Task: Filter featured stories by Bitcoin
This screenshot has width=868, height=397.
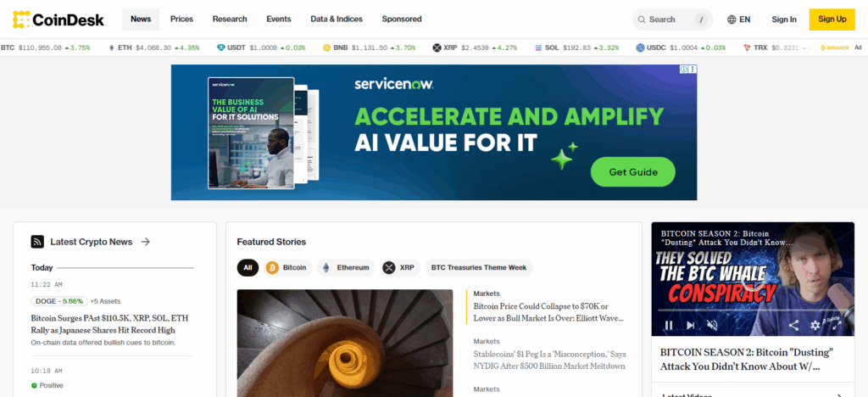Action: pos(288,267)
